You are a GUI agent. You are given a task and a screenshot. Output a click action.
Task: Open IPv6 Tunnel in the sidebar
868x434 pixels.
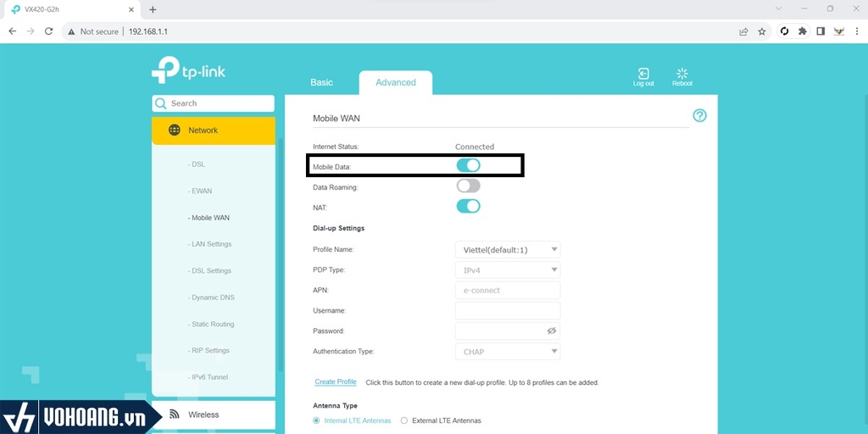(x=209, y=377)
